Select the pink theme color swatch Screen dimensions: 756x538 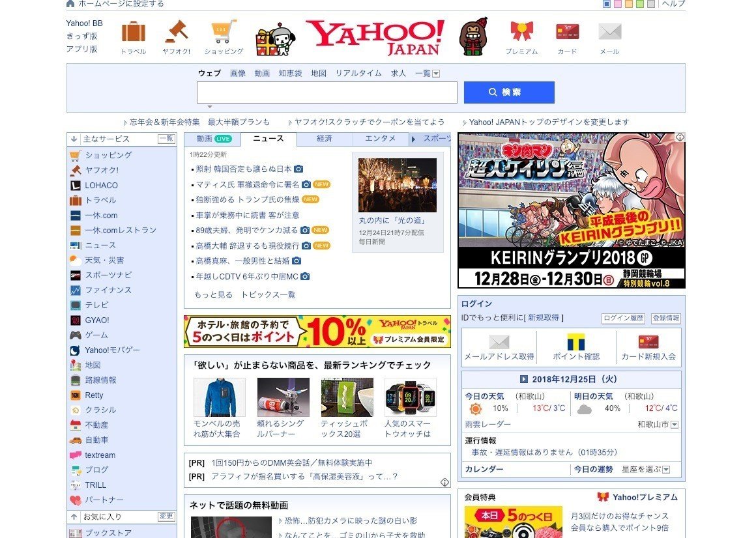tap(618, 4)
